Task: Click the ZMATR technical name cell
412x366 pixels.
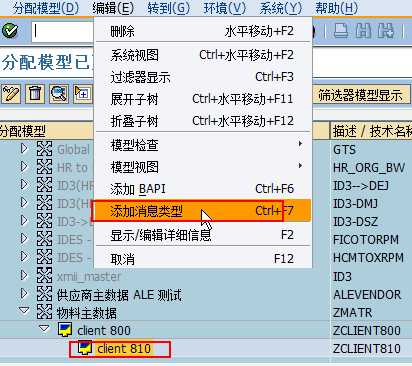Action: [x=352, y=312]
